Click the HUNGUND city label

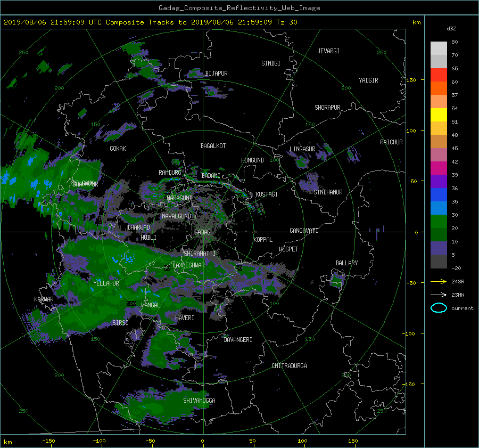click(x=252, y=160)
